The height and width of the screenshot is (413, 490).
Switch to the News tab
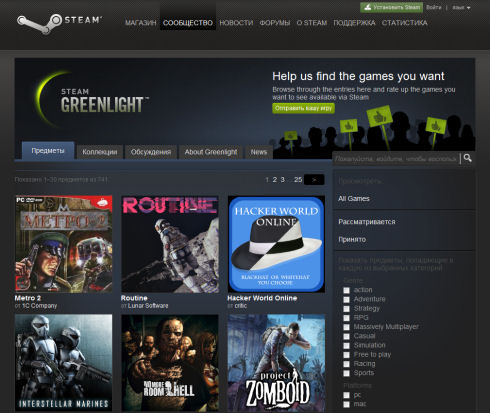tap(259, 152)
